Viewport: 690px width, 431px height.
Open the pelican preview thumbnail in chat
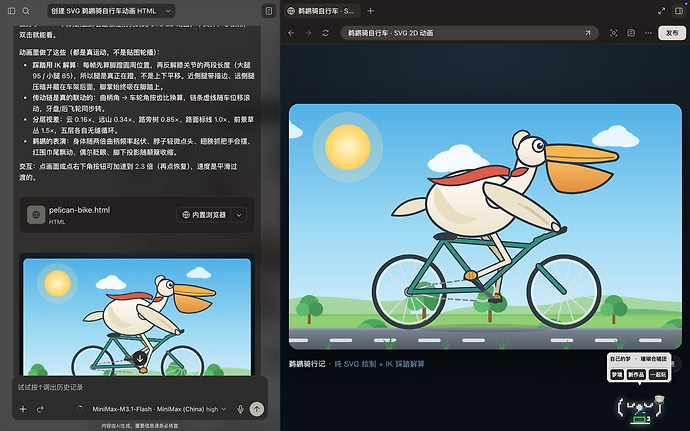[137, 316]
